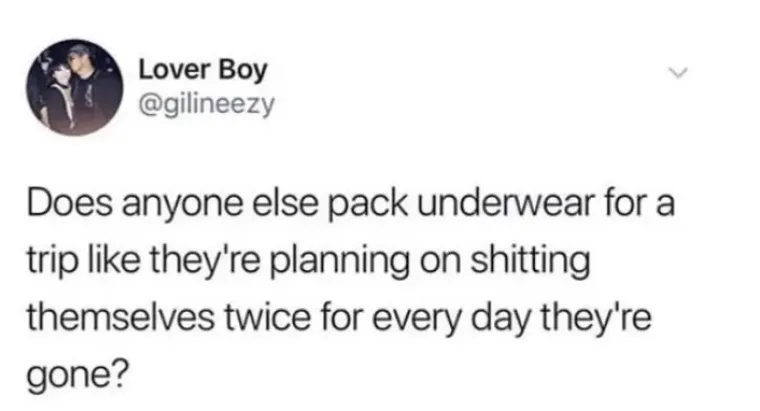Open Lover Boy's circular profile picture

(x=75, y=88)
